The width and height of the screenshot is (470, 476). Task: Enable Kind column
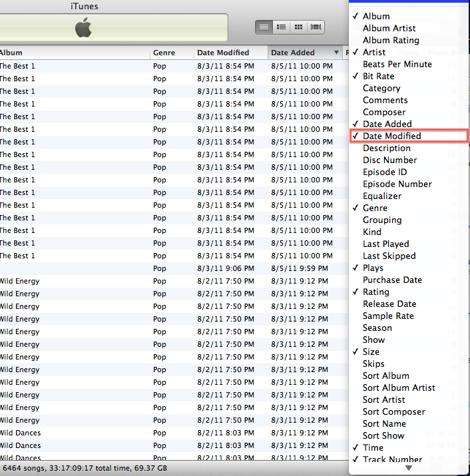pyautogui.click(x=408, y=232)
